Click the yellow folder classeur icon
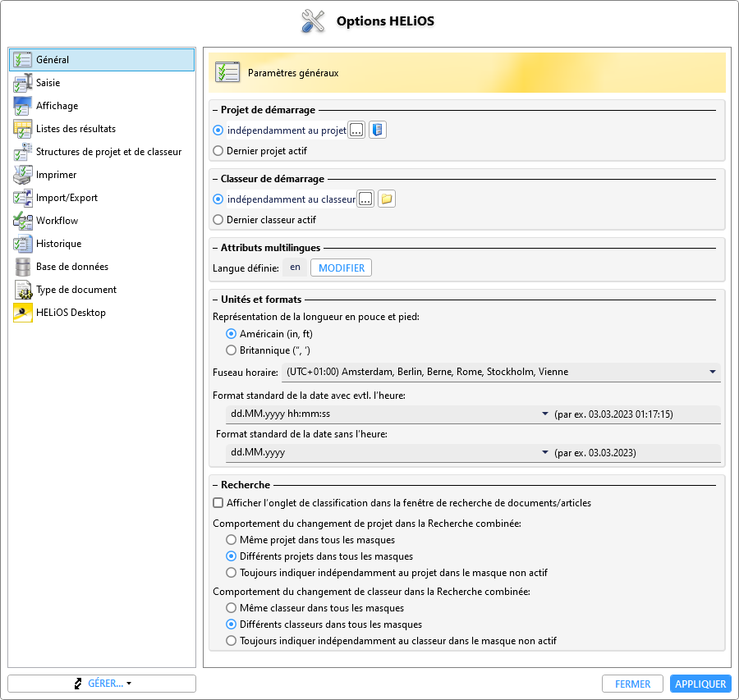739x700 pixels. (x=387, y=199)
